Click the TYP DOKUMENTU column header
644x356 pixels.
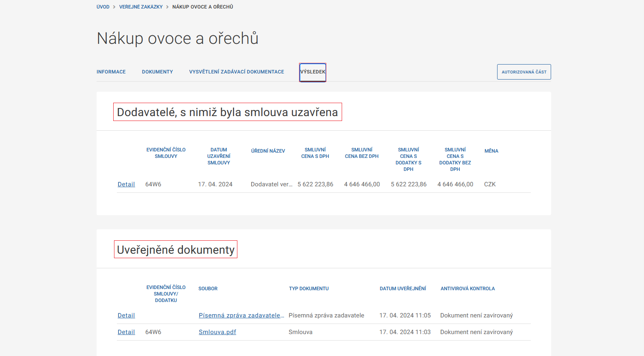[308, 289]
